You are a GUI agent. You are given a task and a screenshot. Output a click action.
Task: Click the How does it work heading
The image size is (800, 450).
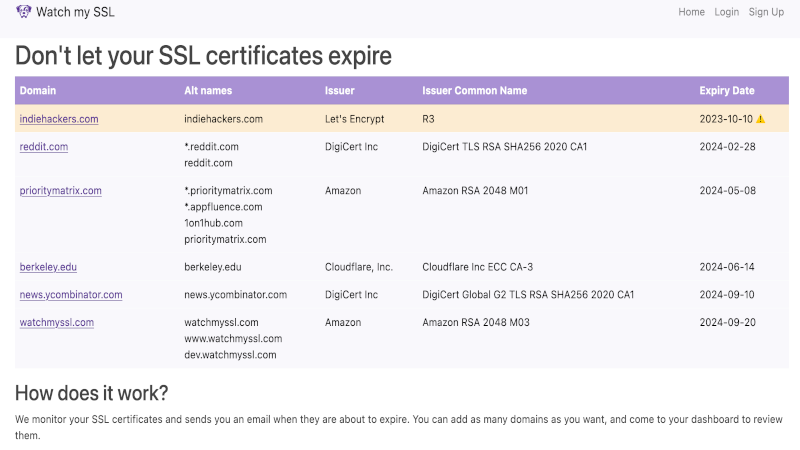(x=92, y=392)
